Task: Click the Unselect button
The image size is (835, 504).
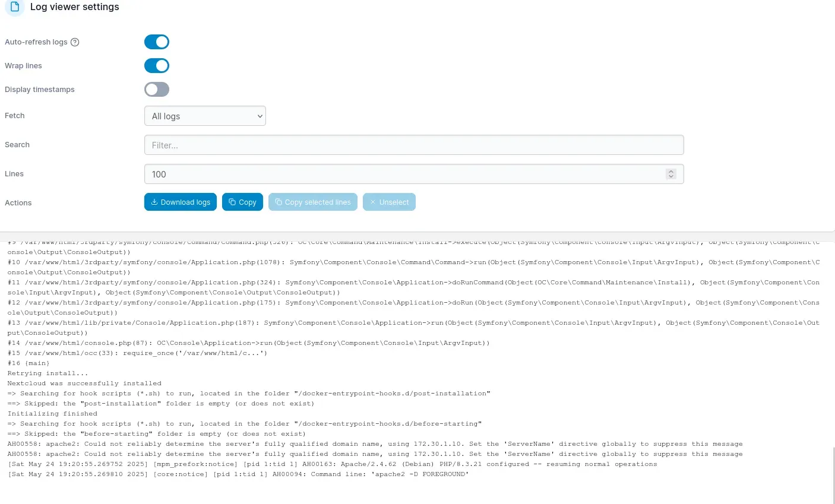Action: pos(389,202)
